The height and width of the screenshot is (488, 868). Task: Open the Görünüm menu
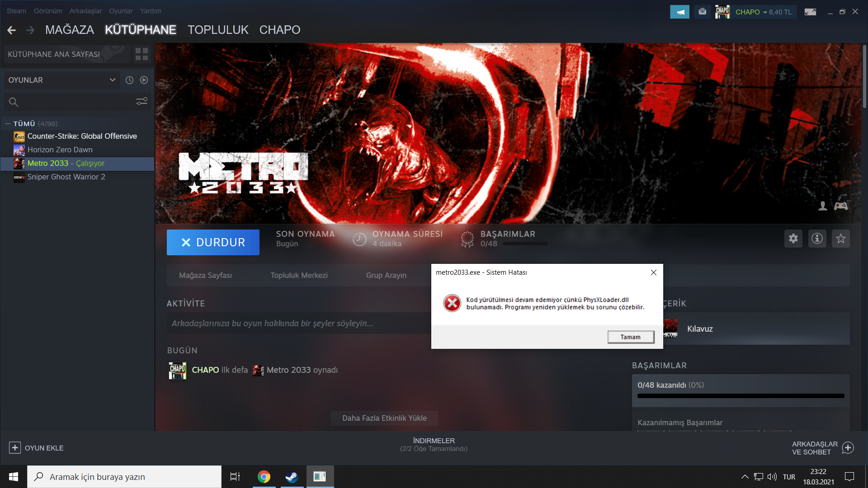pyautogui.click(x=48, y=11)
